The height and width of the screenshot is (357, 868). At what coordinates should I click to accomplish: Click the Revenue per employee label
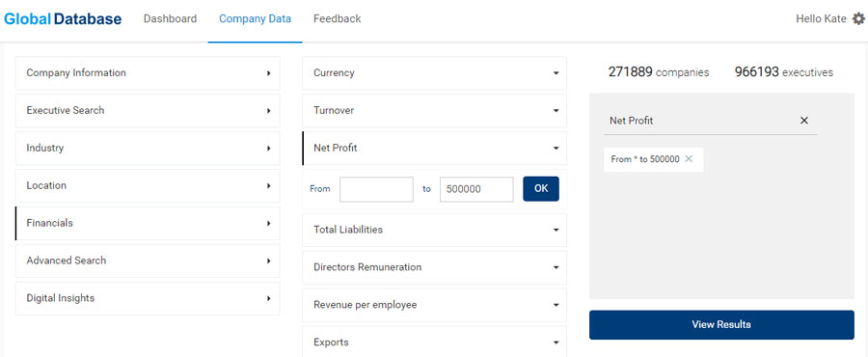click(366, 305)
